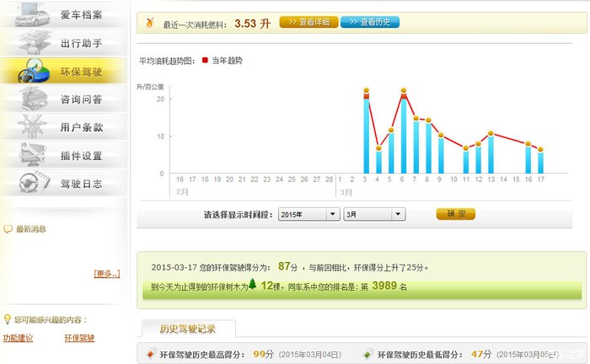The image size is (590, 364).
Task: Click the tallest bar on March 6
Action: point(404,135)
